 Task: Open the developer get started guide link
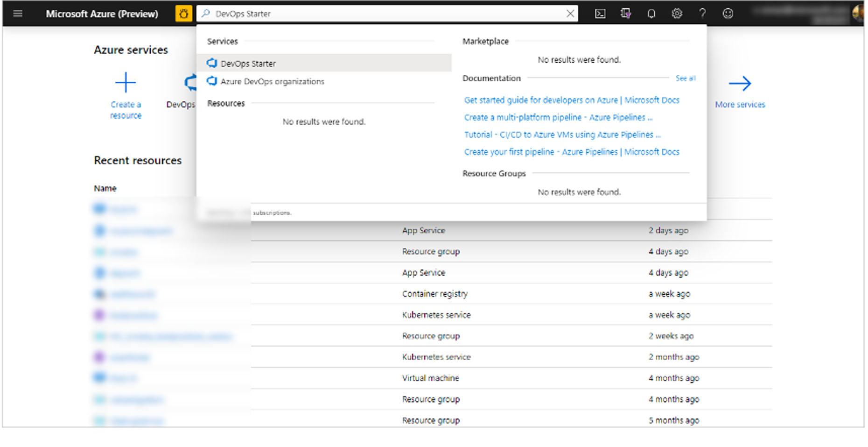coord(572,99)
